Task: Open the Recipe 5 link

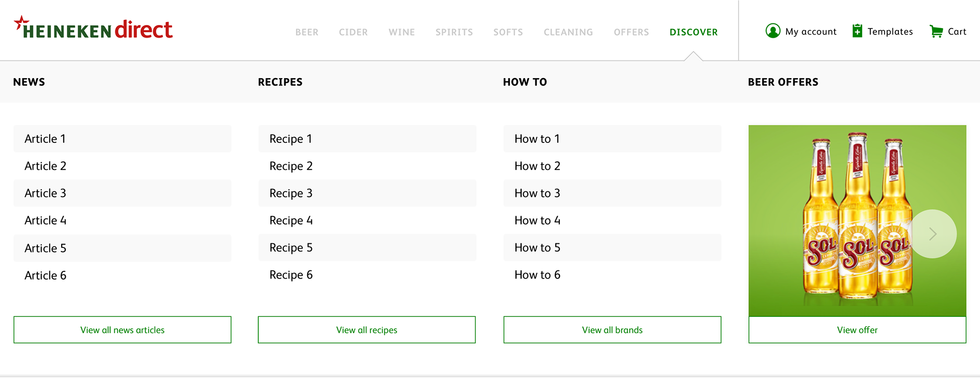Action: [x=291, y=248]
